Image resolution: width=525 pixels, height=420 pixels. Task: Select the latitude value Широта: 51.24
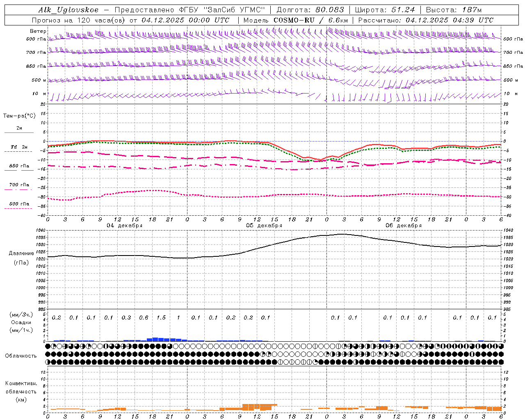[x=385, y=10]
